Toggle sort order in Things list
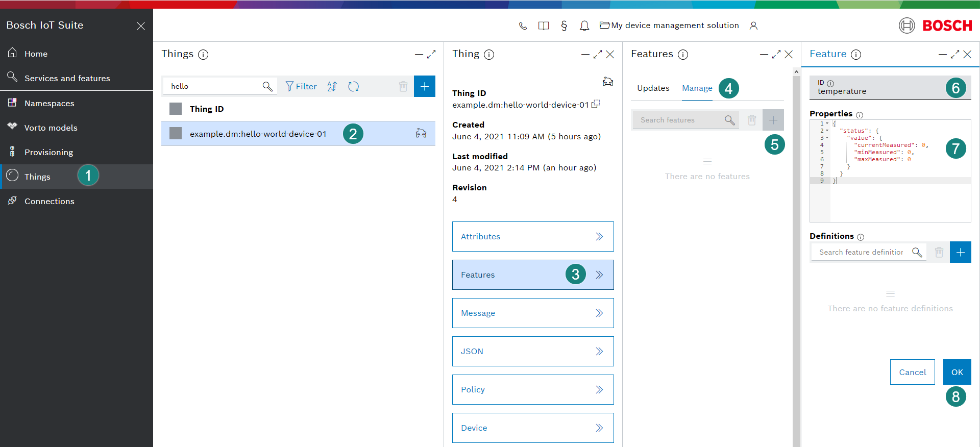Image resolution: width=980 pixels, height=447 pixels. coord(332,86)
